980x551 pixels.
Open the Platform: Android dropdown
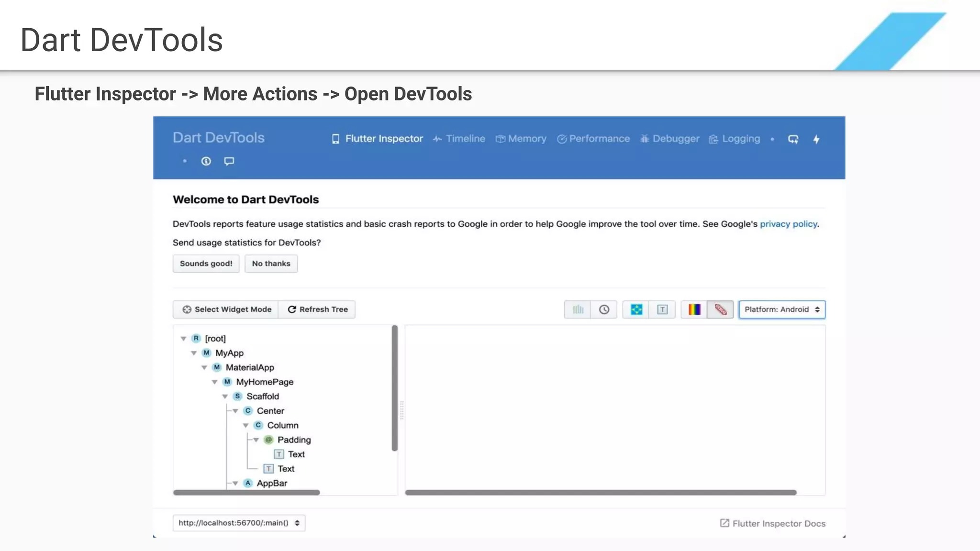click(x=782, y=309)
